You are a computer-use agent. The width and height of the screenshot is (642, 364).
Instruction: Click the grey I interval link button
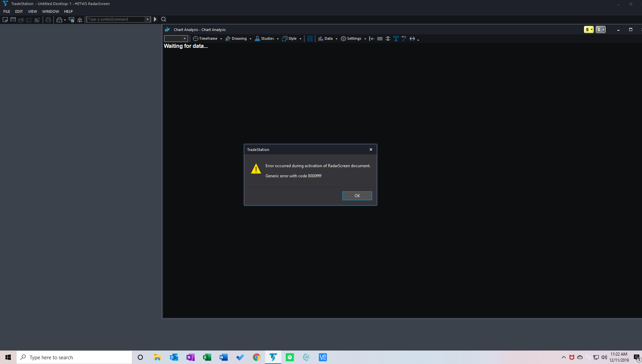[x=601, y=30]
